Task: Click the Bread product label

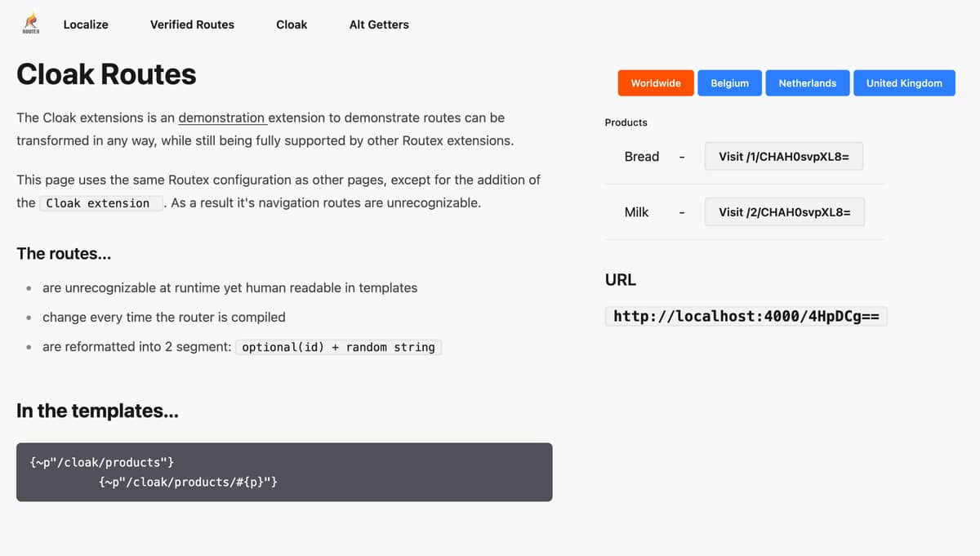Action: 641,157
